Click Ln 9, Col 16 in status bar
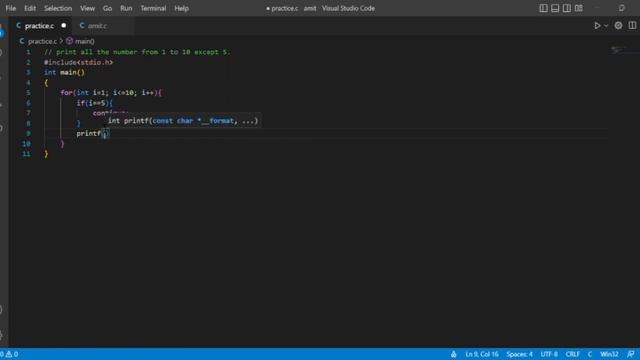 pyautogui.click(x=482, y=354)
